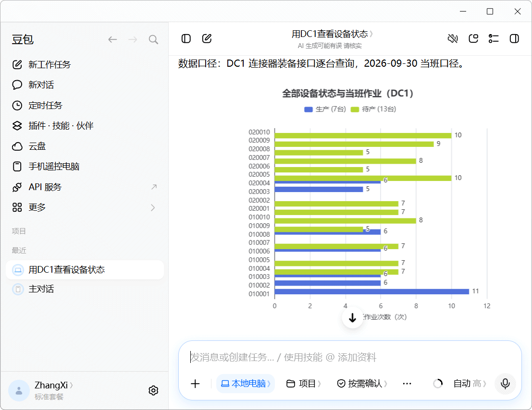Viewport: 532px width, 410px height.
Task: Open API 服务 plug icon
Action: [x=17, y=187]
